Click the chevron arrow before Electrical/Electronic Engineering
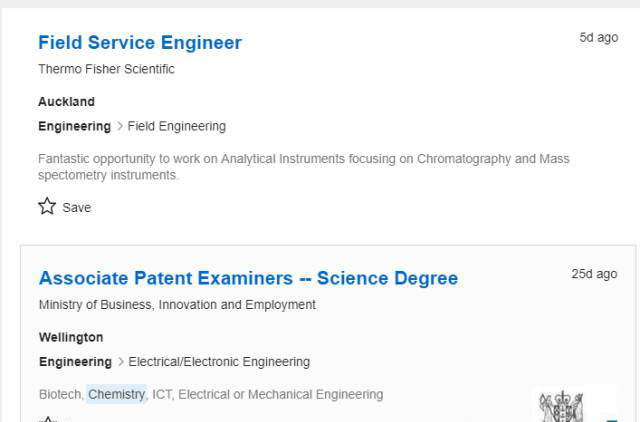 click(x=120, y=362)
